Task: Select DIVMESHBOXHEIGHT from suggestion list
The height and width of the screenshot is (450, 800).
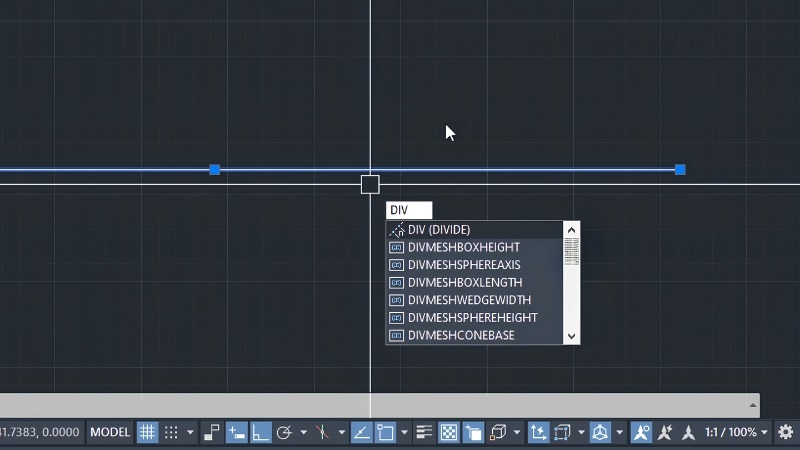Action: point(474,247)
